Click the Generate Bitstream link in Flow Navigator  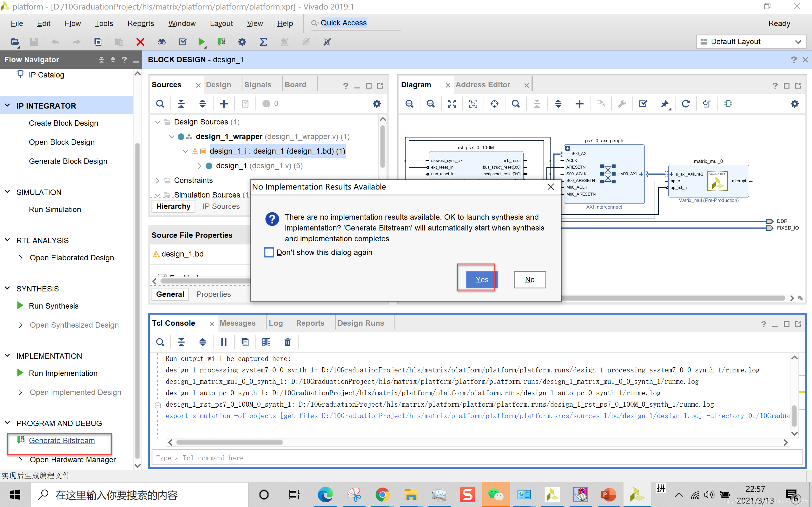coord(62,440)
